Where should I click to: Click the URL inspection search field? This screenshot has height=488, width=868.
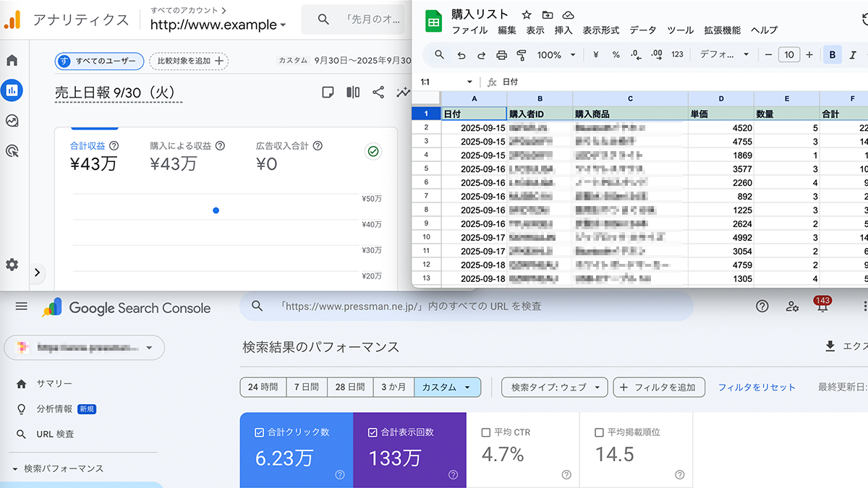pyautogui.click(x=467, y=307)
